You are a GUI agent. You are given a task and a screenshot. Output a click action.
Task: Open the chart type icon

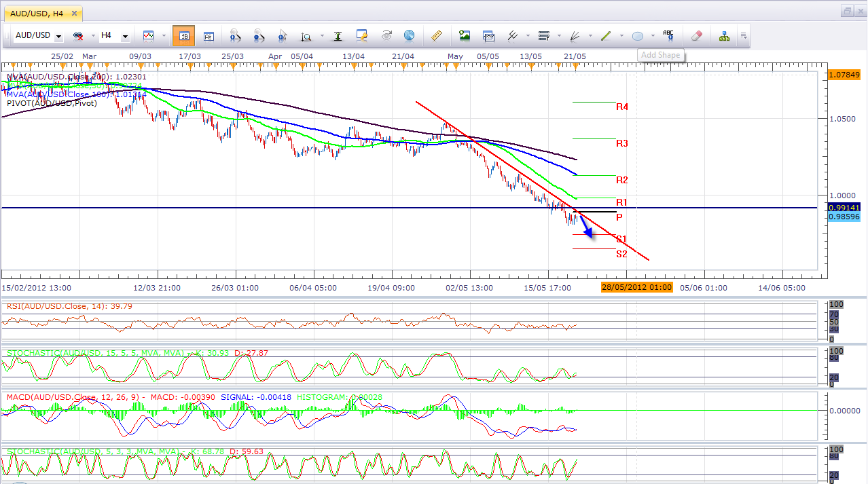tap(148, 35)
